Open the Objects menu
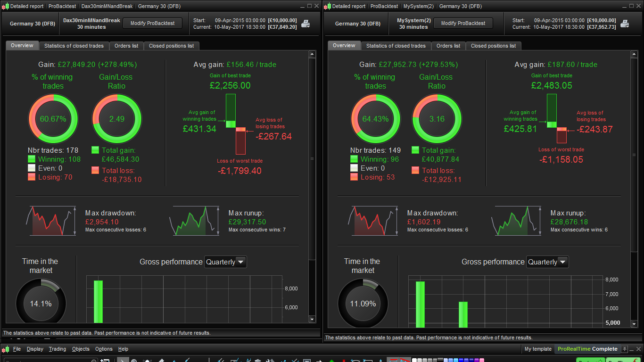 click(x=81, y=349)
